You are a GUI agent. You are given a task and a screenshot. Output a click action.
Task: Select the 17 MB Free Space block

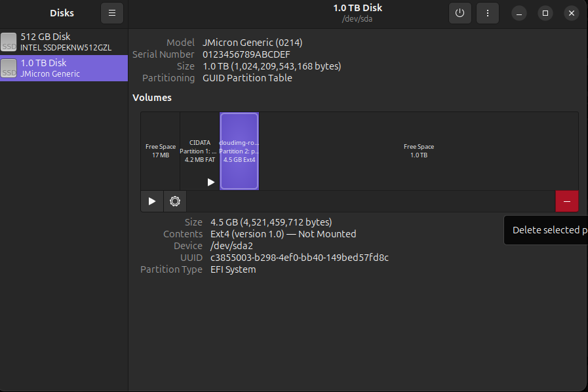click(x=161, y=151)
